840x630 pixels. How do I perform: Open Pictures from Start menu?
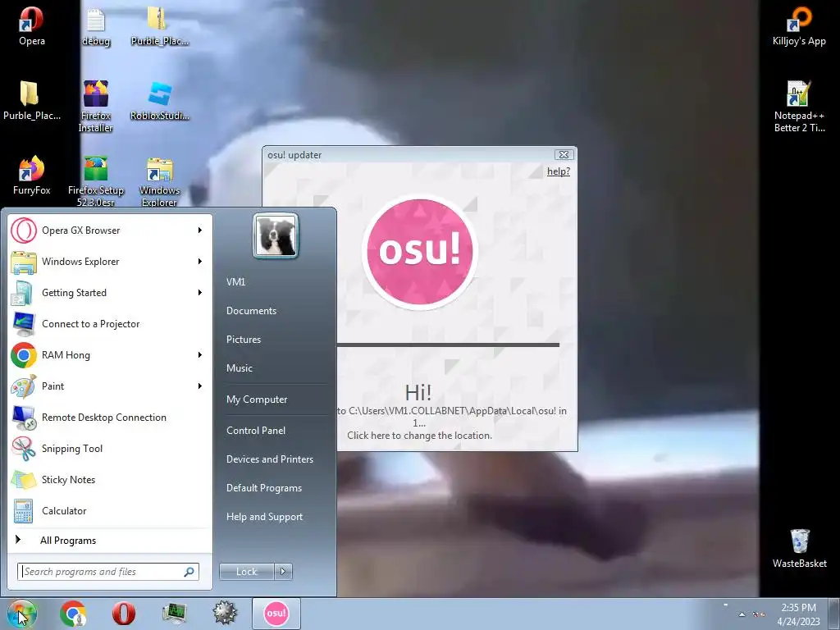243,340
